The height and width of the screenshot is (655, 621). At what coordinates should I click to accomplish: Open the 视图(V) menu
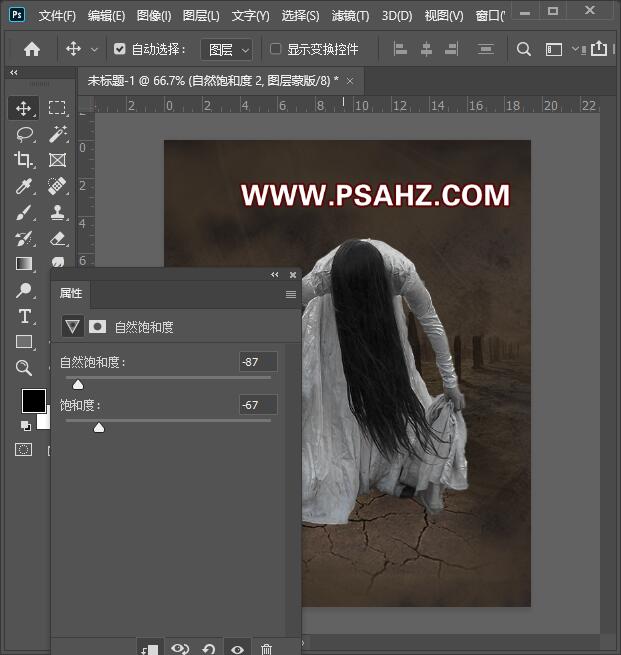(444, 16)
